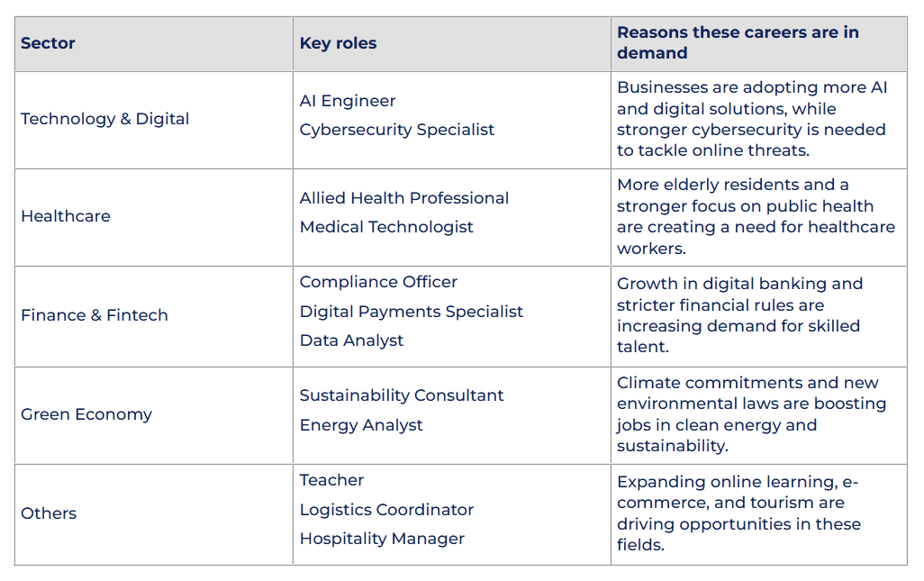Select Allied Health Professional text
The width and height of the screenshot is (924, 581).
[404, 198]
